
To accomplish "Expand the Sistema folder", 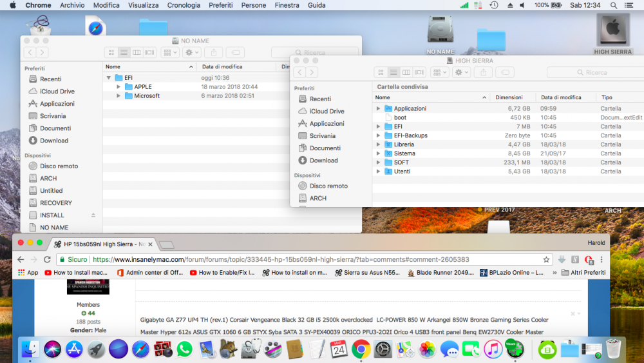I will coord(378,153).
